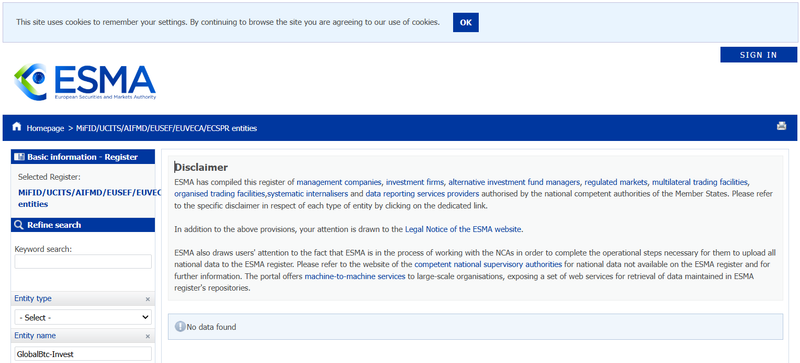Image resolution: width=800 pixels, height=363 pixels.
Task: Click the print page icon
Action: (781, 126)
